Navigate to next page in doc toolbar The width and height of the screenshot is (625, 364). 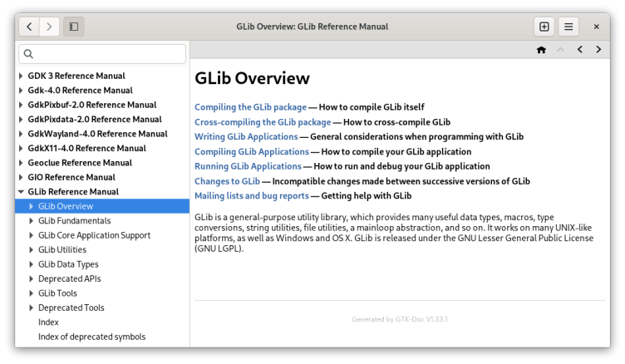point(599,50)
